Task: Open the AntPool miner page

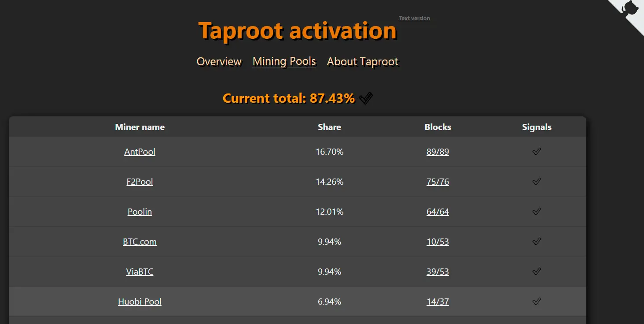Action: pos(140,151)
